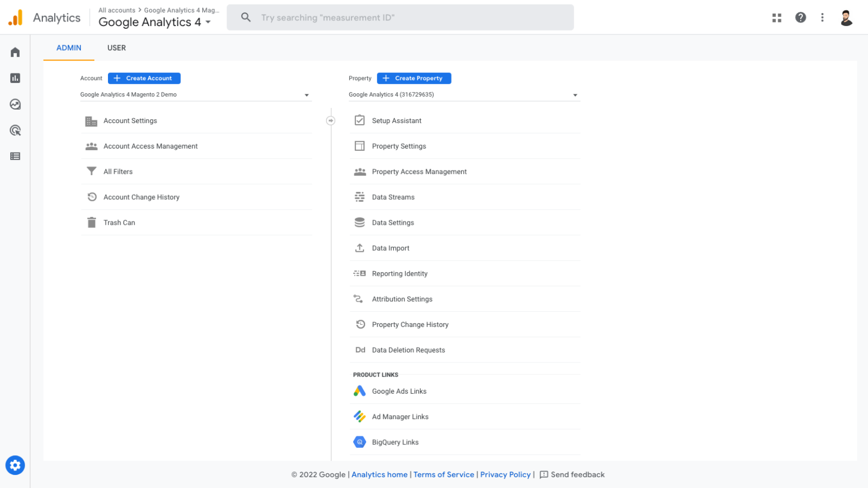Expand the Property selector dropdown
Image resolution: width=868 pixels, height=488 pixels.
point(464,95)
